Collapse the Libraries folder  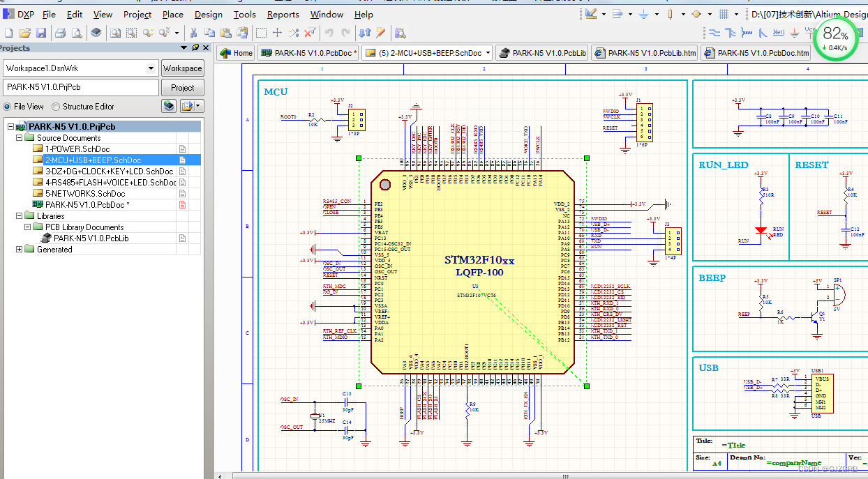click(x=20, y=216)
